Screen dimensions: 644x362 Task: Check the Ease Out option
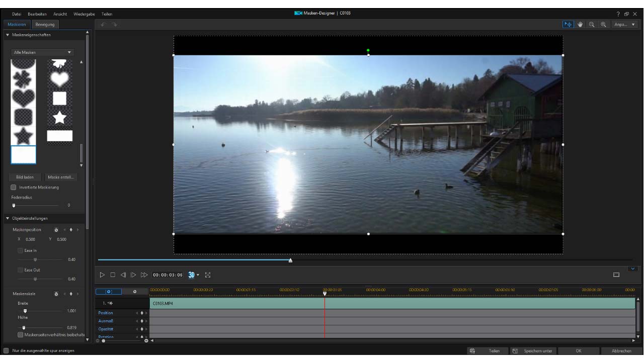tap(20, 270)
